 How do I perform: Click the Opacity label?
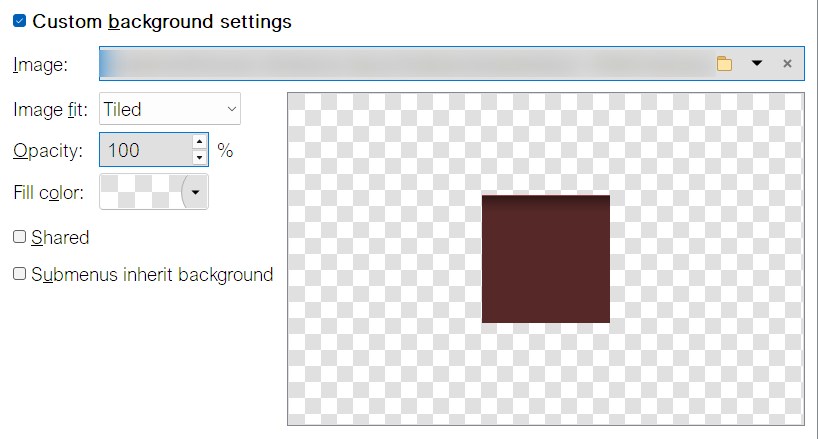point(48,151)
